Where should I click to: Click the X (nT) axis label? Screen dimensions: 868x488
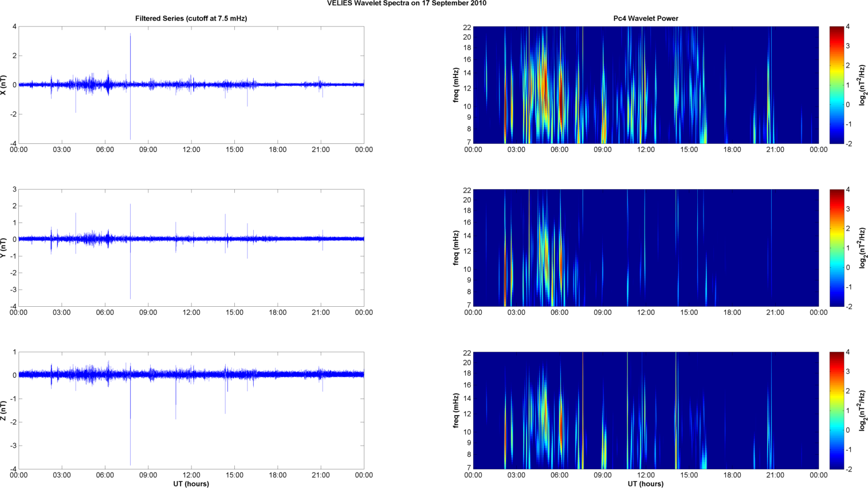(4, 85)
